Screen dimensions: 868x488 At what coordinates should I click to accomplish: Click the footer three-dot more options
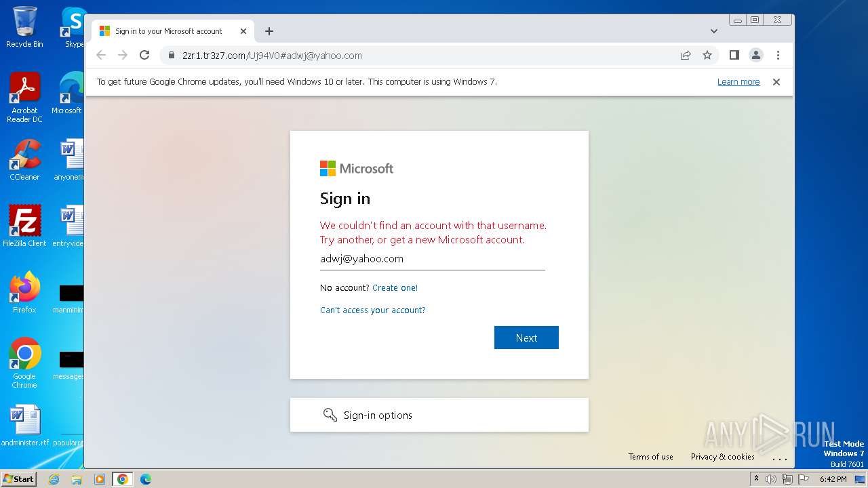(x=780, y=458)
